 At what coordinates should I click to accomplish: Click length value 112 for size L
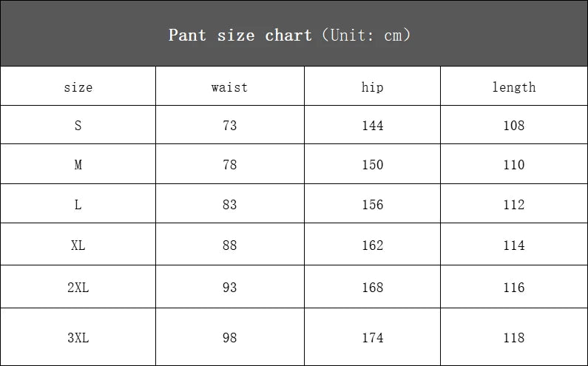[x=514, y=205]
